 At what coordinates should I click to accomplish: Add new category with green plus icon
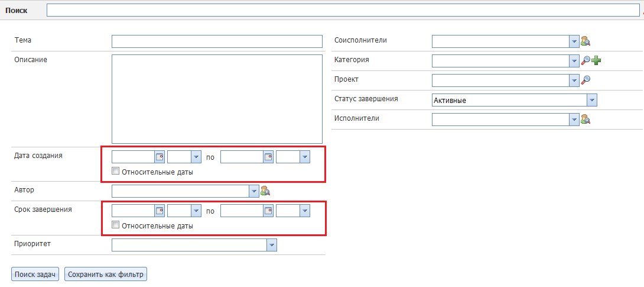coord(596,60)
